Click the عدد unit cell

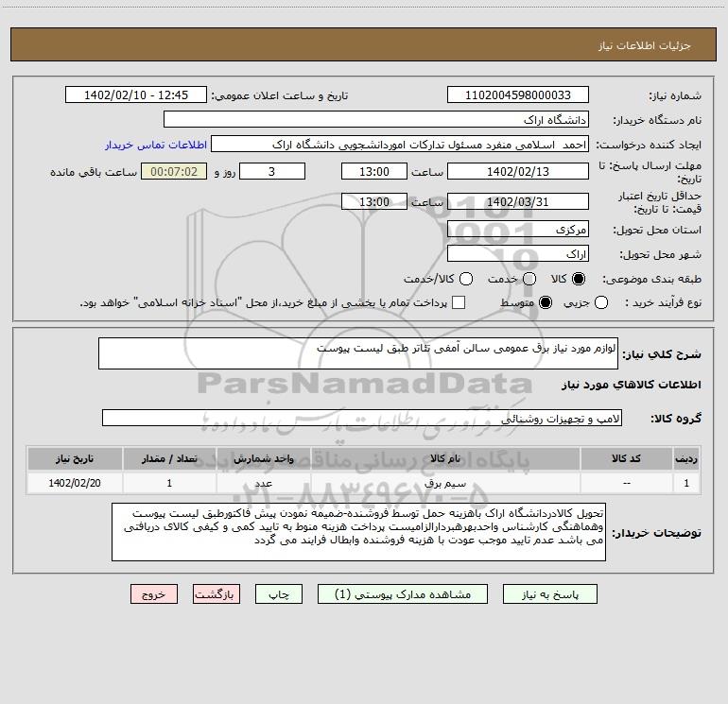coord(263,483)
